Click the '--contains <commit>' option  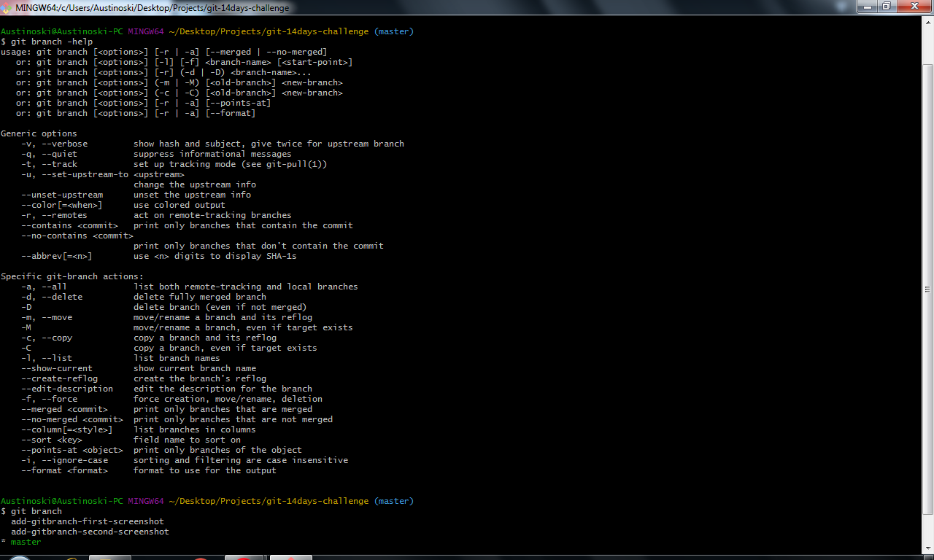tap(69, 225)
